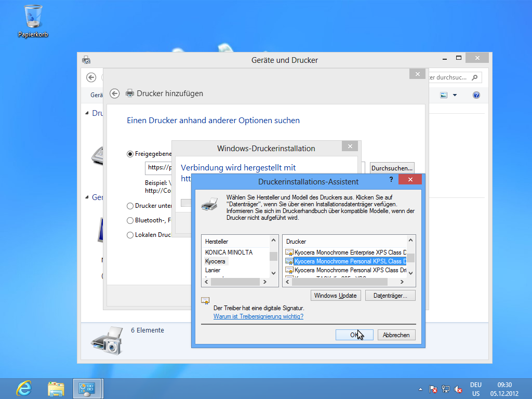Click the Hersteller column header
532x399 pixels.
click(236, 242)
